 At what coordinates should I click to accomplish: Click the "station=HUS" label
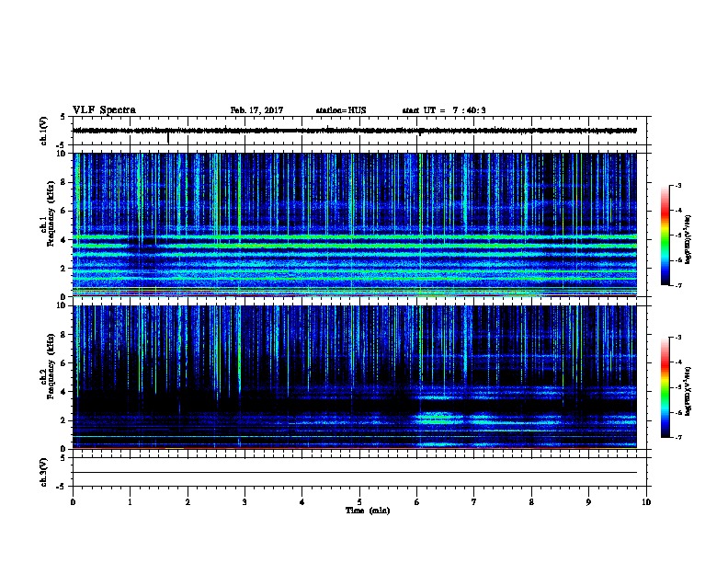[x=341, y=110]
